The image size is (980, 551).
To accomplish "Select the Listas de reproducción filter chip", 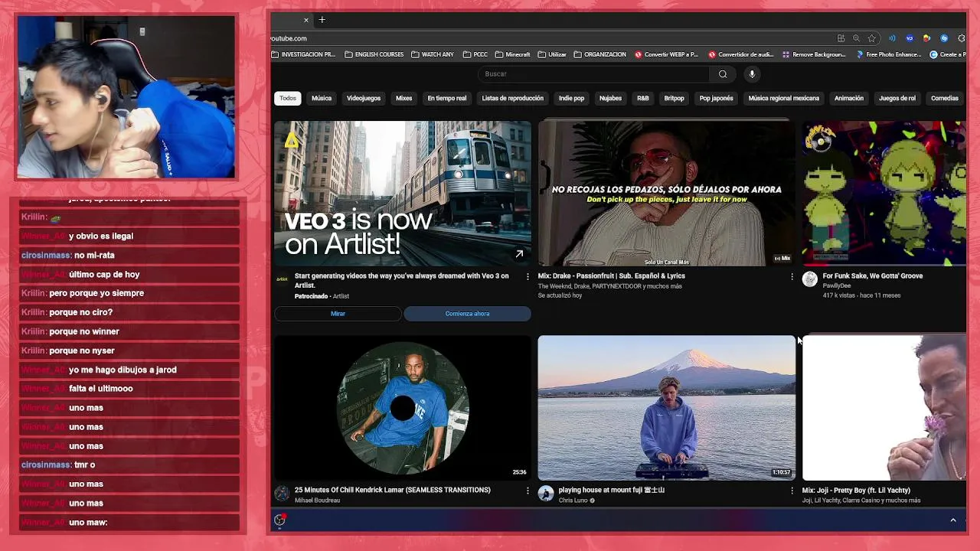I will point(513,98).
